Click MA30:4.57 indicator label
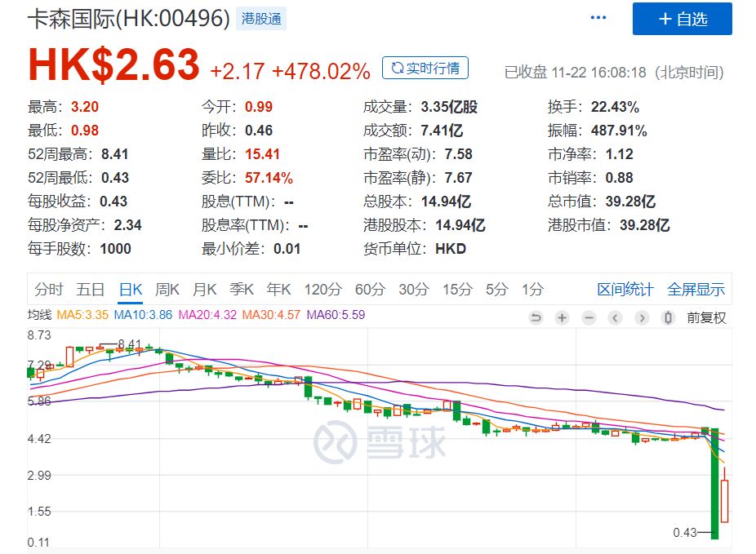The width and height of the screenshot is (756, 554). click(x=271, y=315)
